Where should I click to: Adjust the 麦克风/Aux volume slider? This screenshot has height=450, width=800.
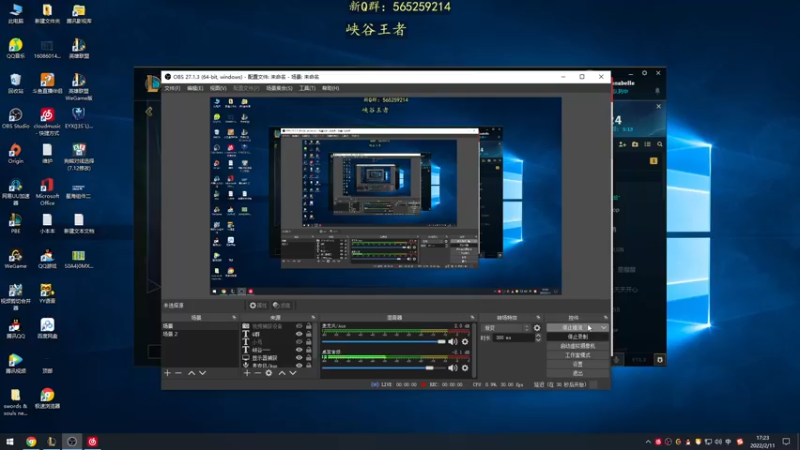383,341
